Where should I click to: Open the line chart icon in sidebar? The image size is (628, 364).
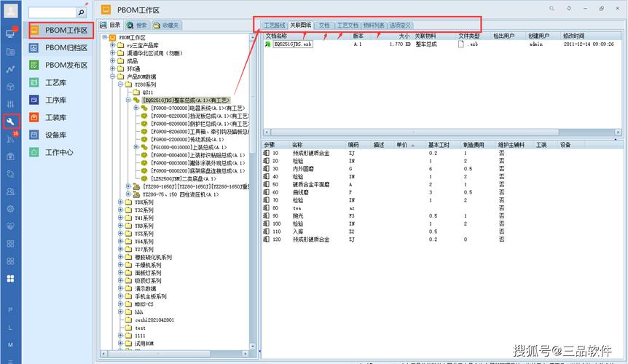[x=10, y=69]
